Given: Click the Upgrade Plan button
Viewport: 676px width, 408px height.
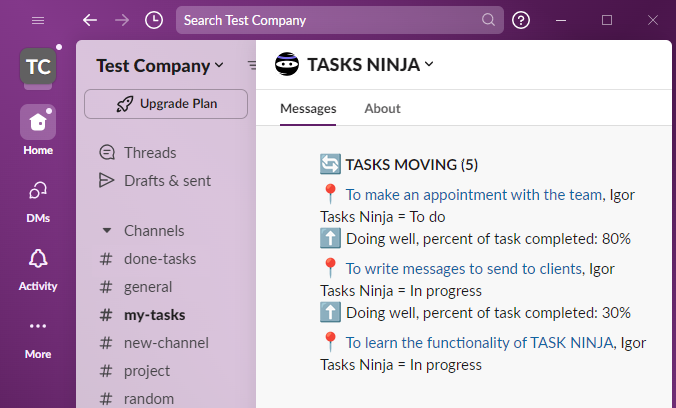Looking at the screenshot, I should point(166,103).
